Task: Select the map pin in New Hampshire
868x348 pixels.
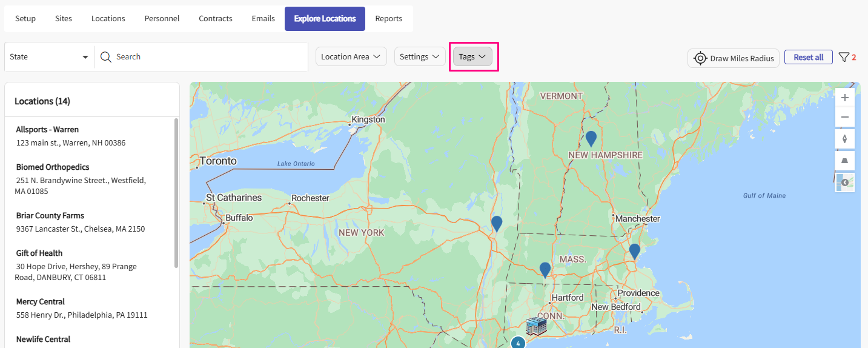Action: (591, 138)
